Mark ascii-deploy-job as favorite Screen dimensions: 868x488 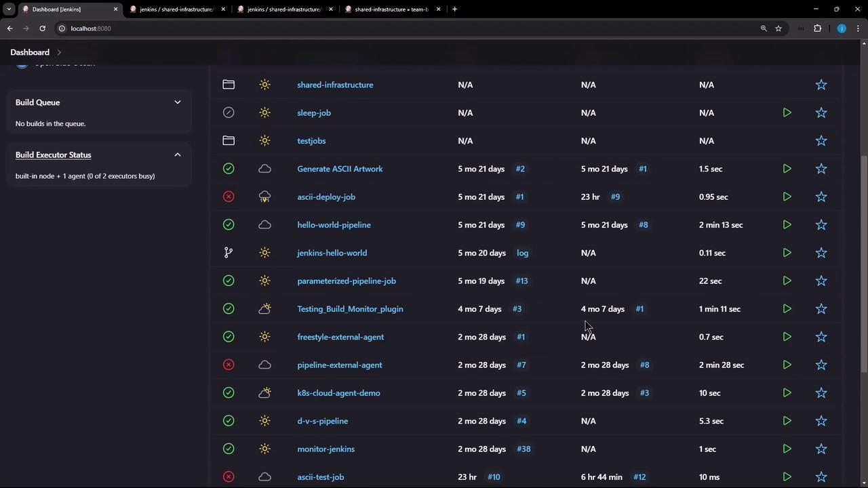[821, 197]
